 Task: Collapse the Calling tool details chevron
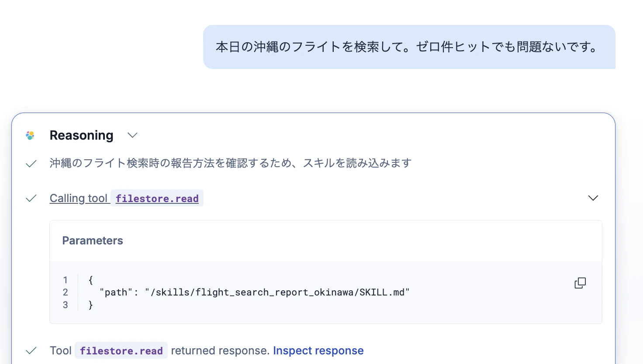click(x=593, y=198)
